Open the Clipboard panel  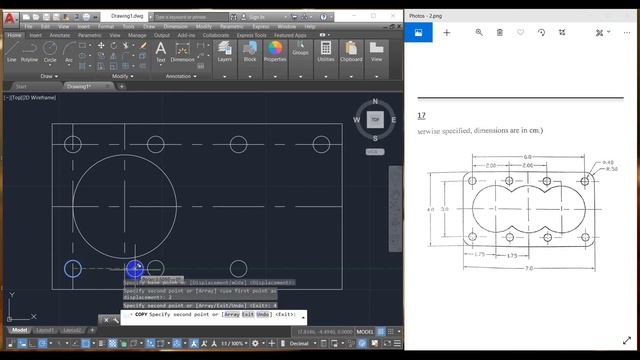[x=351, y=51]
